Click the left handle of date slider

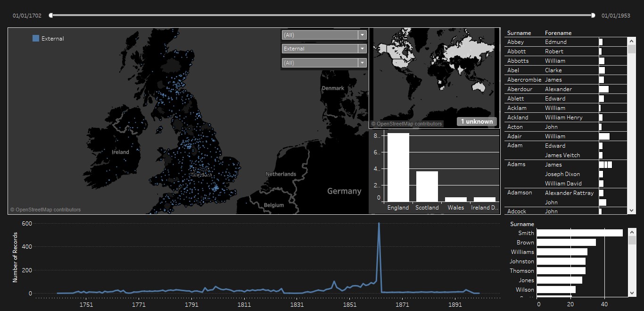coord(51,16)
